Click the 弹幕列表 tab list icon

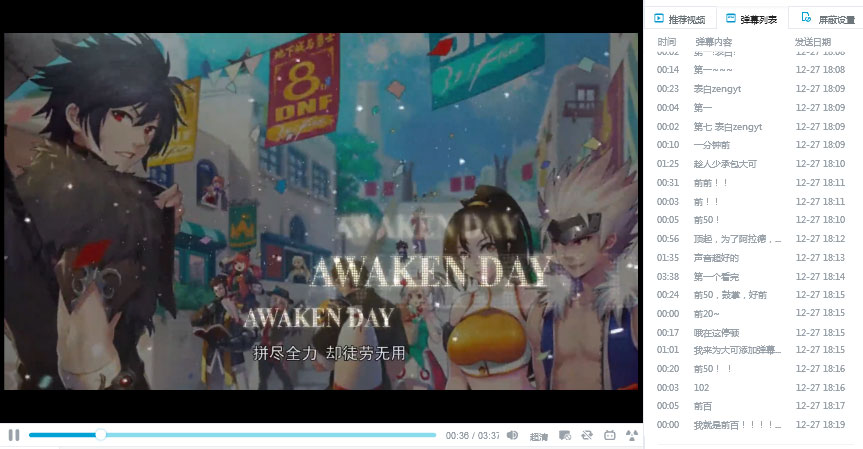(730, 18)
